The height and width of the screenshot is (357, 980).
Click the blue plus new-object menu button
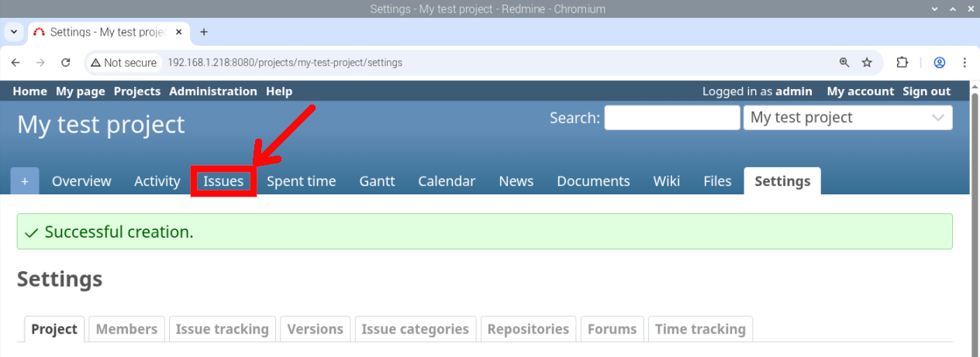coord(25,181)
